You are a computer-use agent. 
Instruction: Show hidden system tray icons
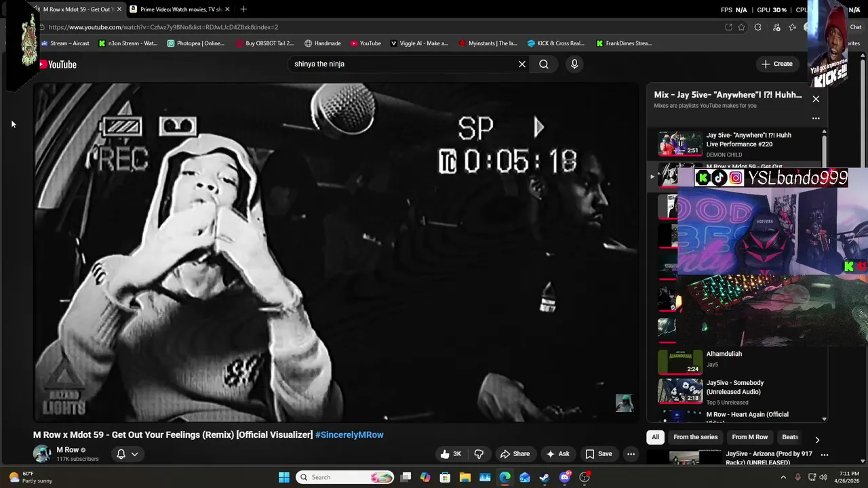783,477
